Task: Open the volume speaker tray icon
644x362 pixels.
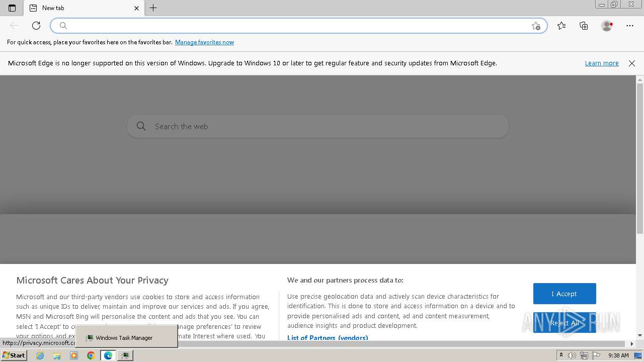Action: [572, 355]
